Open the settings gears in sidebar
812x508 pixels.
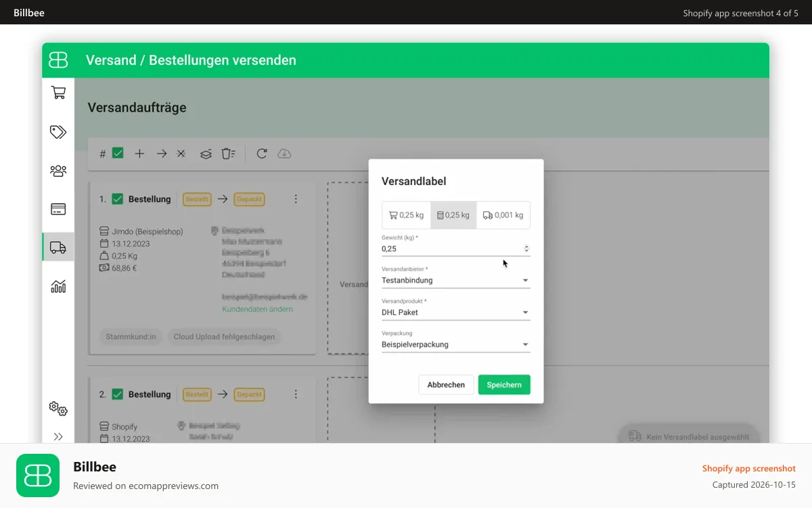(58, 408)
